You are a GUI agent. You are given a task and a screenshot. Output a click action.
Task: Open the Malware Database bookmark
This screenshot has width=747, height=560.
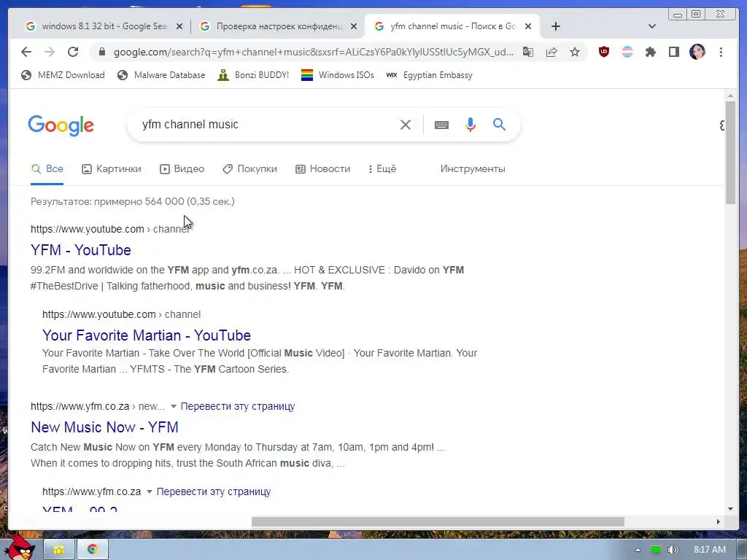click(161, 75)
